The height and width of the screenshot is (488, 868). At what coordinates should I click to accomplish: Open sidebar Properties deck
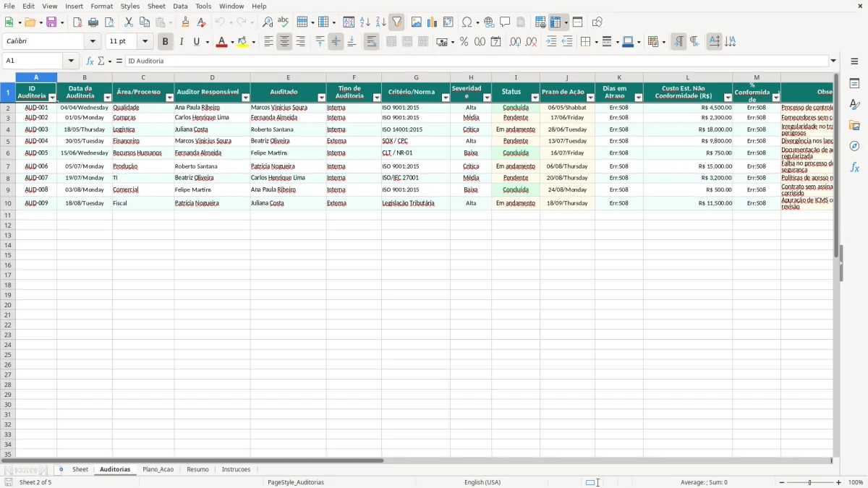pyautogui.click(x=855, y=84)
